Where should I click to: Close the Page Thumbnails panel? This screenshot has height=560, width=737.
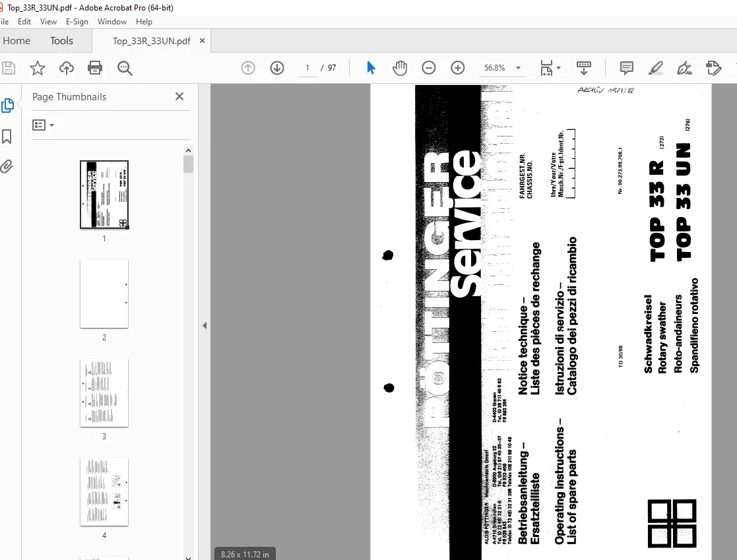179,96
